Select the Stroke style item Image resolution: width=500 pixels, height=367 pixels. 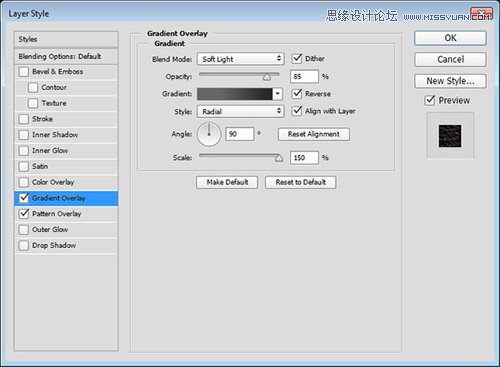pyautogui.click(x=66, y=119)
